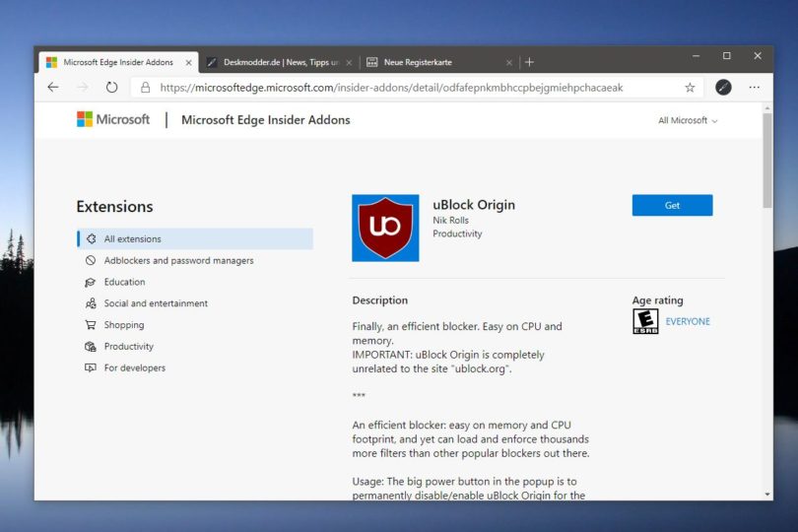
Task: Maximize the Edge browser window
Action: [x=727, y=56]
